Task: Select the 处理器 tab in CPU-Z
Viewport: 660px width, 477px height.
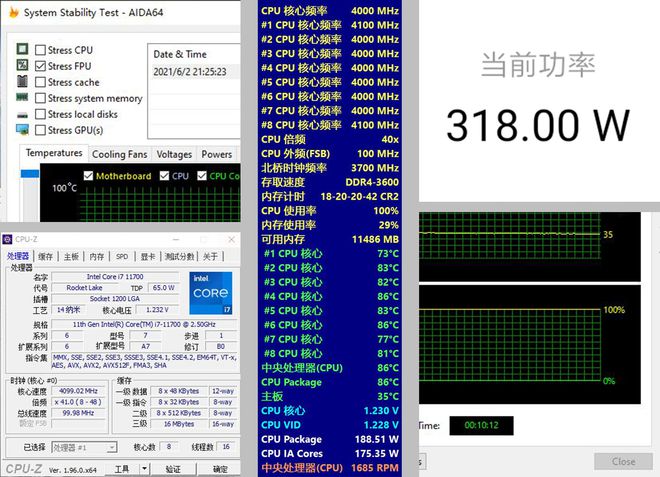Action: 18,256
